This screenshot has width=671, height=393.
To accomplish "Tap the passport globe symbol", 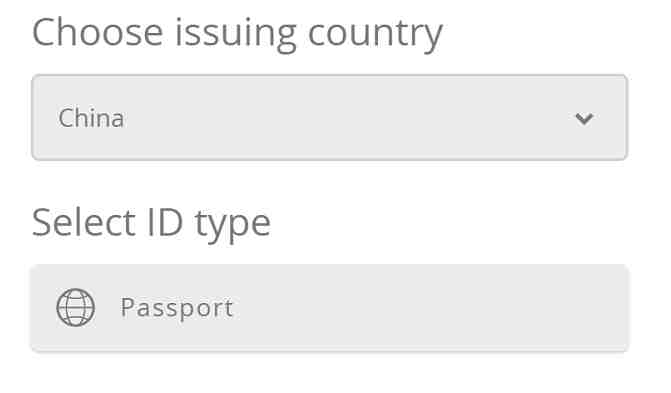I will click(x=76, y=307).
